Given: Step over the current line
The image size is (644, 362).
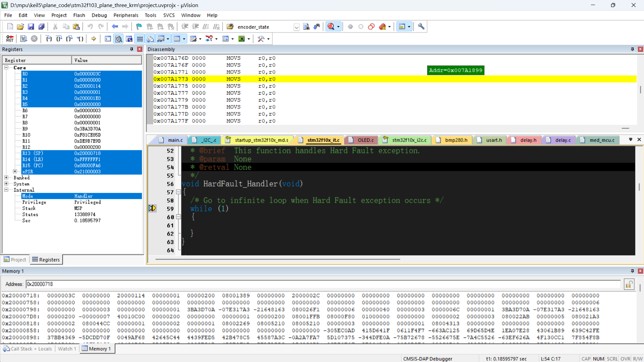Looking at the screenshot, I should [59, 39].
